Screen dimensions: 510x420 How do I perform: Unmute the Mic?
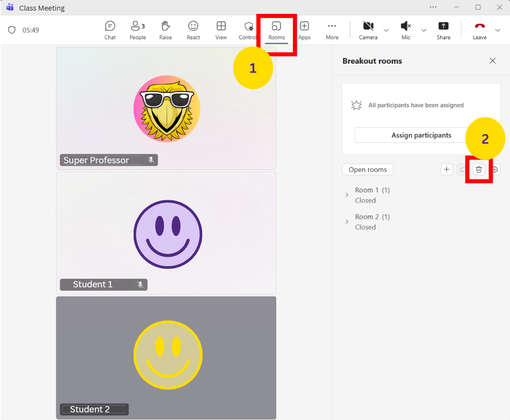pos(406,30)
